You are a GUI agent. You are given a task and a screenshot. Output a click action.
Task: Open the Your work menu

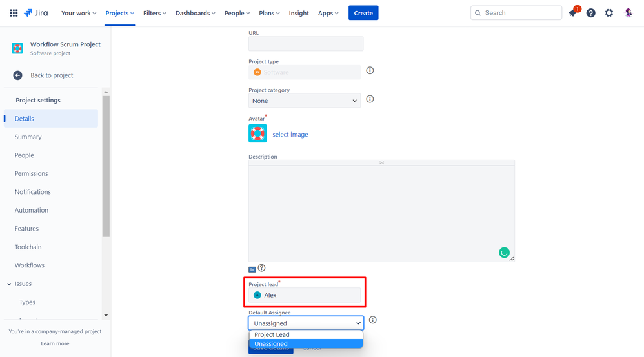[79, 13]
